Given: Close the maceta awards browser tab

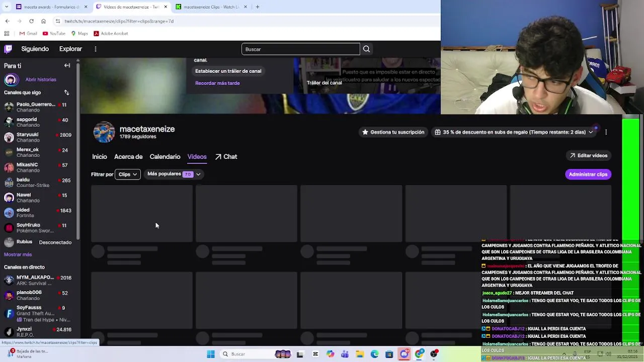Looking at the screenshot, I should pyautogui.click(x=86, y=7).
